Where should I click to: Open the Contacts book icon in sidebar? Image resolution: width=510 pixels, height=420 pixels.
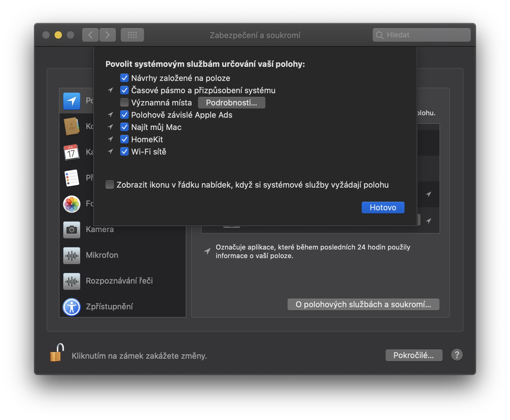(72, 126)
